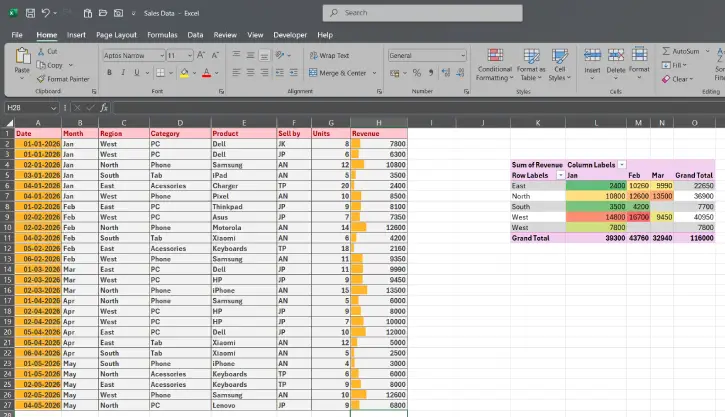Click the Decrease Decimal icon
The image size is (725, 417).
460,73
